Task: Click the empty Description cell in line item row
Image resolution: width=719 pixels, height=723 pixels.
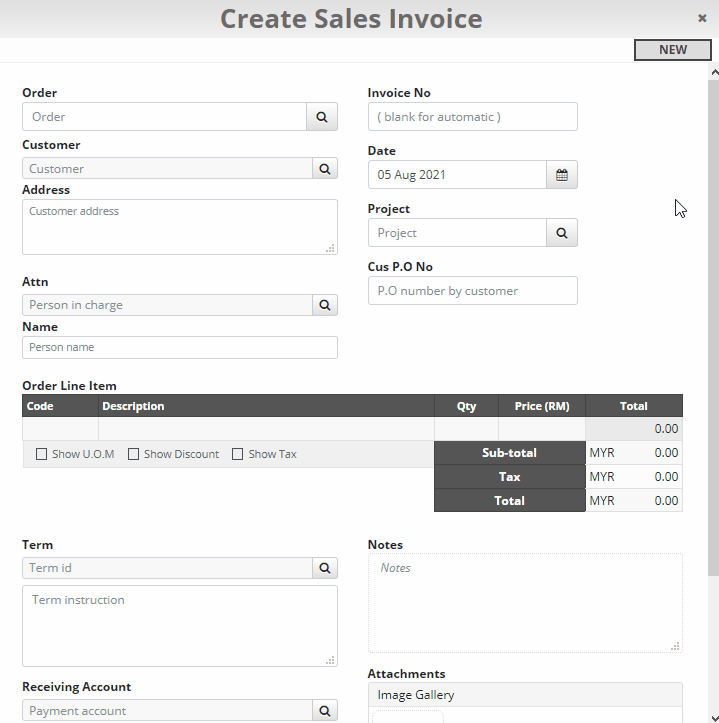Action: [x=266, y=429]
